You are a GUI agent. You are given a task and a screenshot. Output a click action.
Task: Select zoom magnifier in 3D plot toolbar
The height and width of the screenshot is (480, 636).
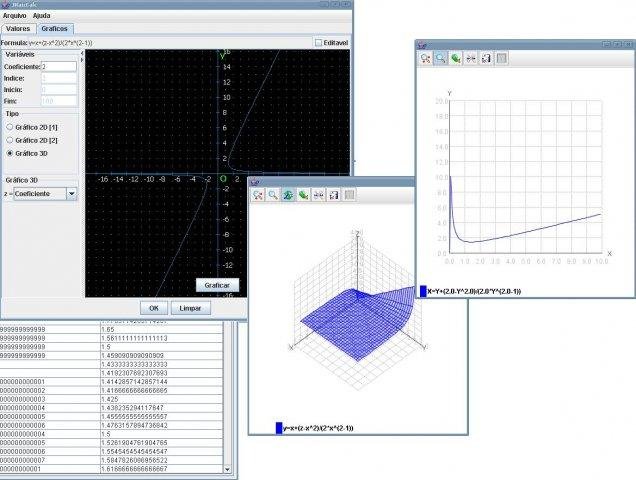tap(273, 195)
